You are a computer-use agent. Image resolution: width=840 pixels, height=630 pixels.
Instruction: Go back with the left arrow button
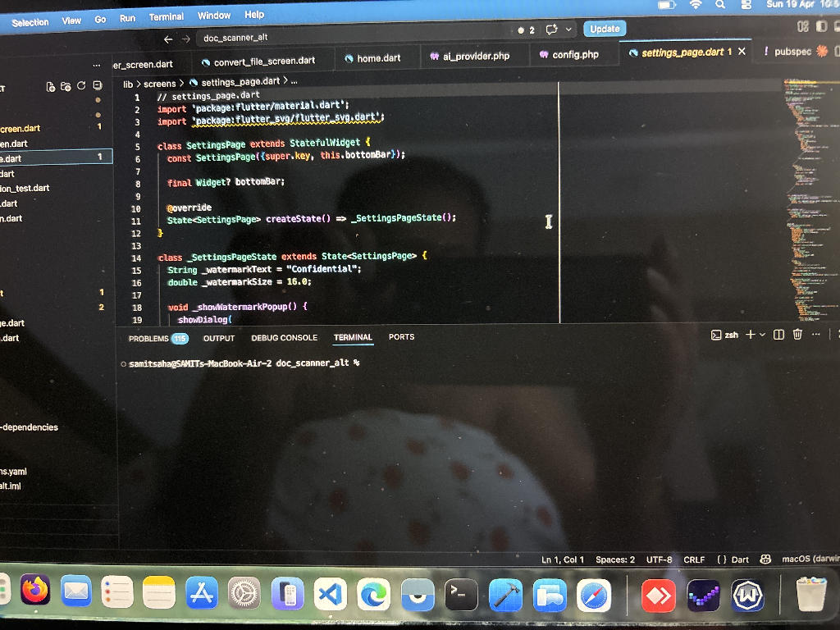pyautogui.click(x=168, y=39)
